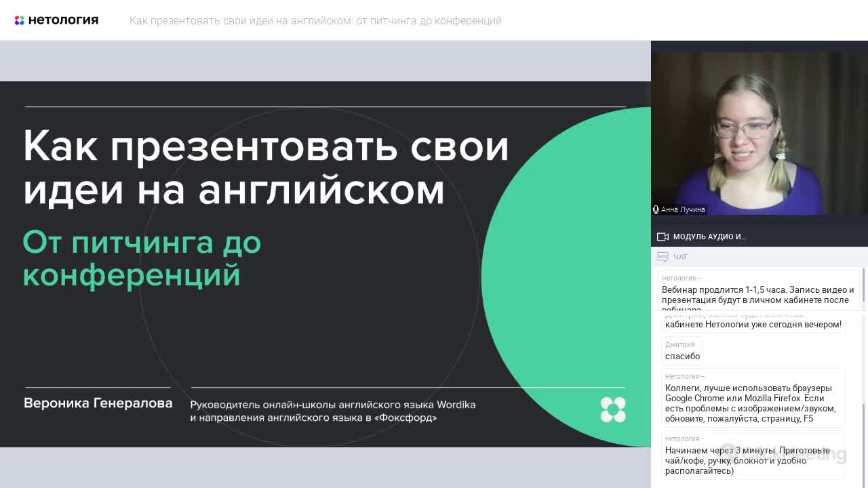Click the message Начинаем через 3 минуты
This screenshot has height=488, width=868.
753,455
